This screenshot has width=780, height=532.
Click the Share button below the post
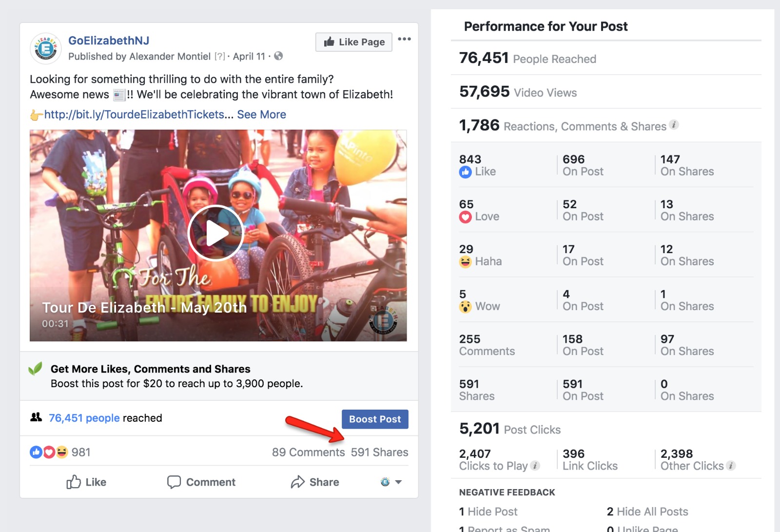tap(315, 482)
